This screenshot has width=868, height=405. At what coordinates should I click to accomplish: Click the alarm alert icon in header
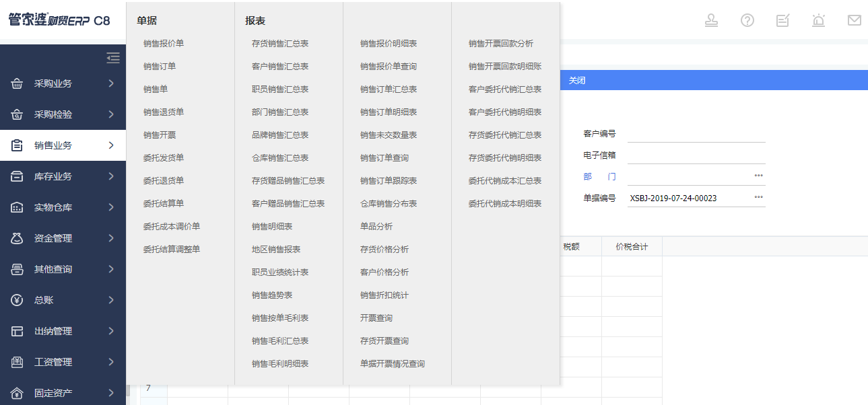(818, 20)
